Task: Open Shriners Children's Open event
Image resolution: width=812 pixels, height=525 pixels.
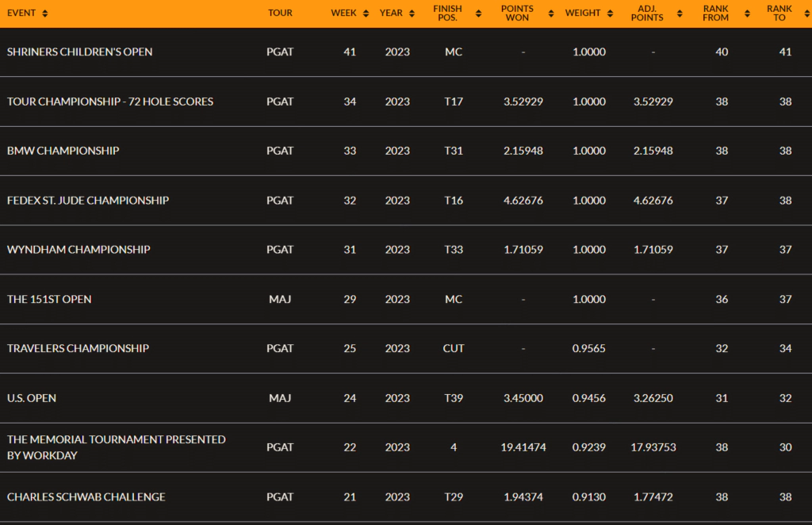Action: click(80, 52)
